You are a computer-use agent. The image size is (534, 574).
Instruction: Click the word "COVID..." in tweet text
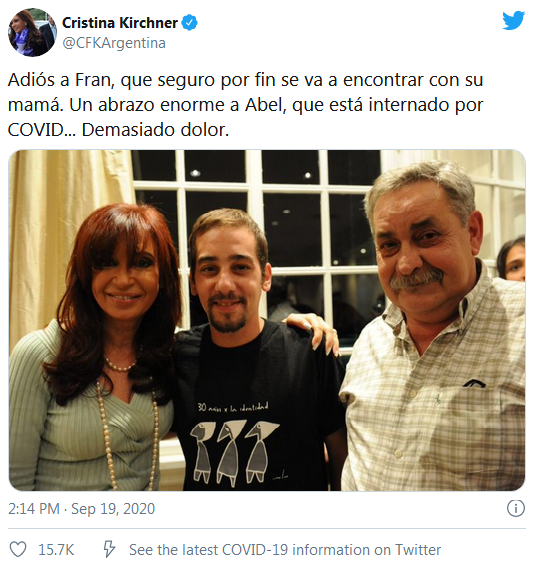tap(41, 130)
